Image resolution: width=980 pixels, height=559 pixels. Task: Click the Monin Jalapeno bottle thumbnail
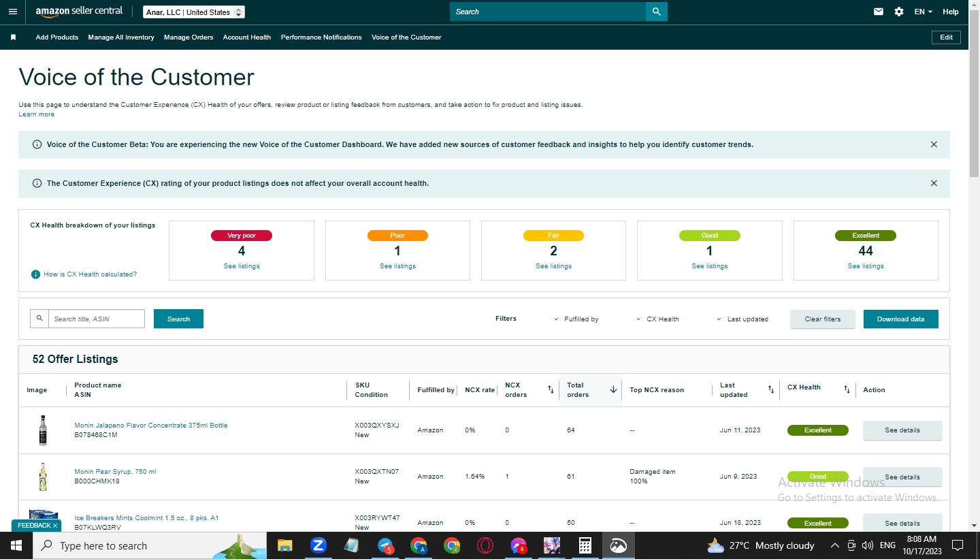(43, 430)
